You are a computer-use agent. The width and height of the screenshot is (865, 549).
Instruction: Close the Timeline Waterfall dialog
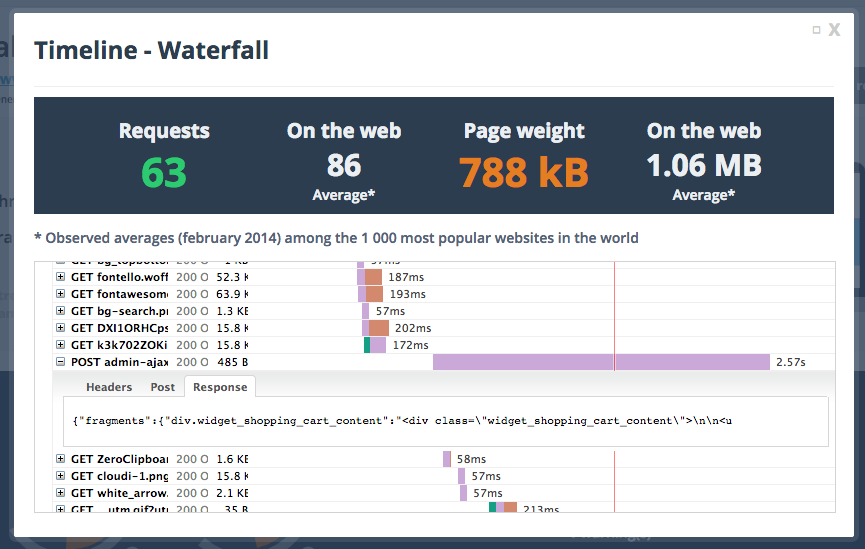pos(834,30)
